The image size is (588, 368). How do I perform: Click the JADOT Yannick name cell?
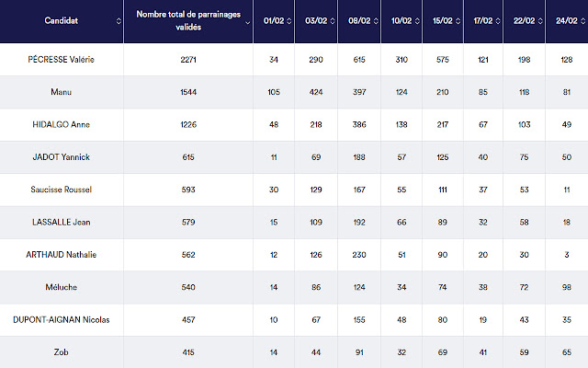pos(62,157)
